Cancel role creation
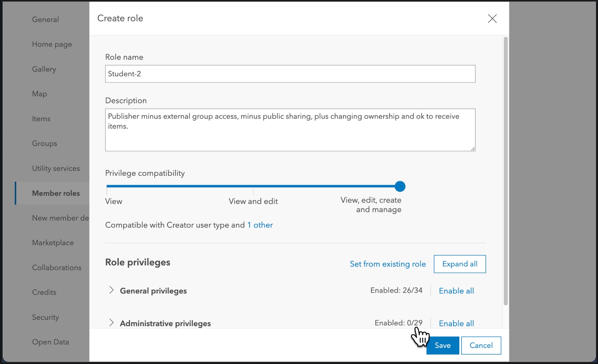Screen dimensions: 598x364 pos(481,345)
